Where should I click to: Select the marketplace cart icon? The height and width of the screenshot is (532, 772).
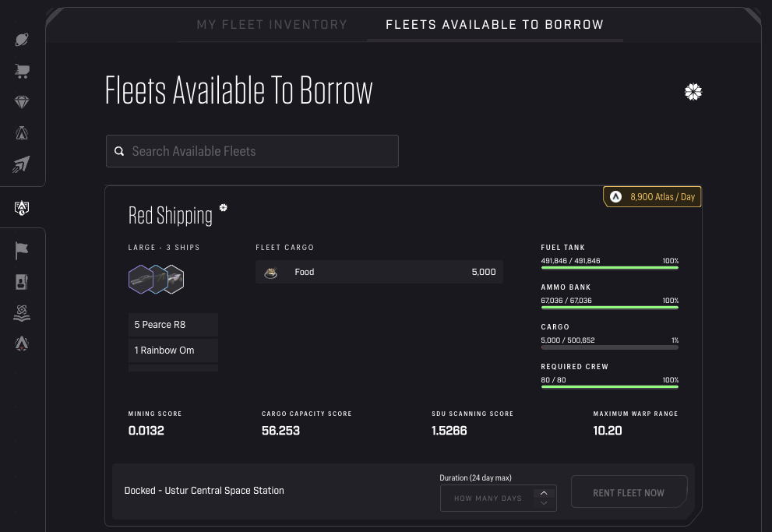(x=22, y=71)
